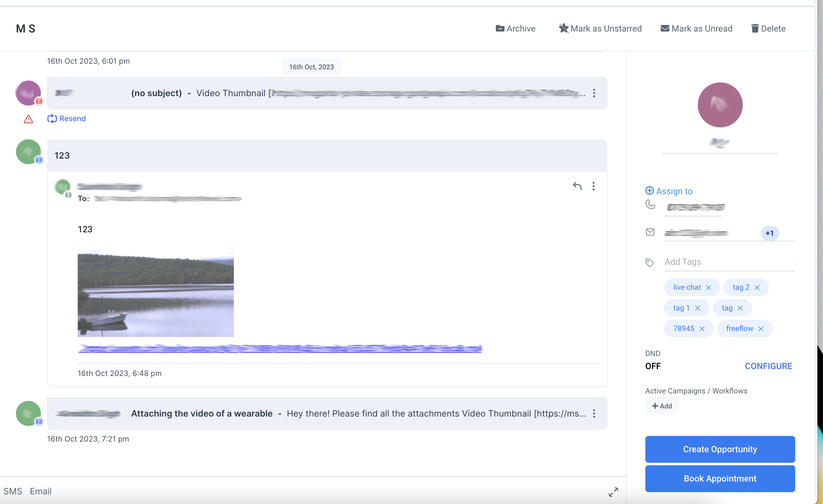Switch to the Email tab
This screenshot has width=823, height=504.
pyautogui.click(x=40, y=491)
